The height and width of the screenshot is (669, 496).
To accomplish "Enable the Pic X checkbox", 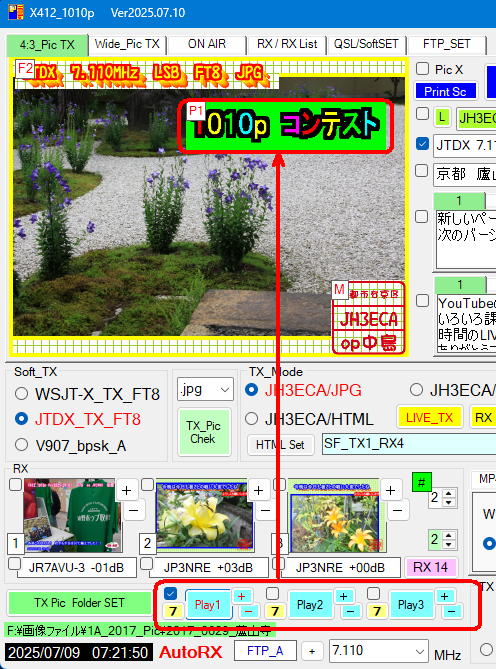I will [x=422, y=69].
